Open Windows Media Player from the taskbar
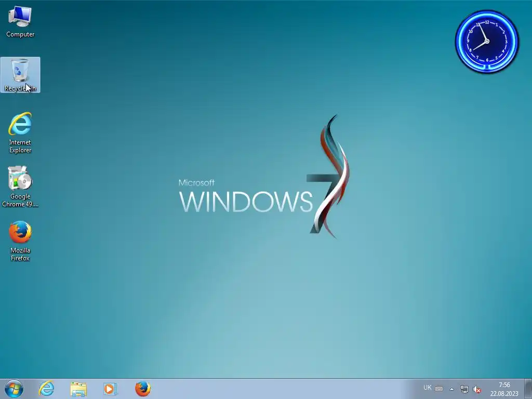Screen dimensions: 532x399 [110, 389]
